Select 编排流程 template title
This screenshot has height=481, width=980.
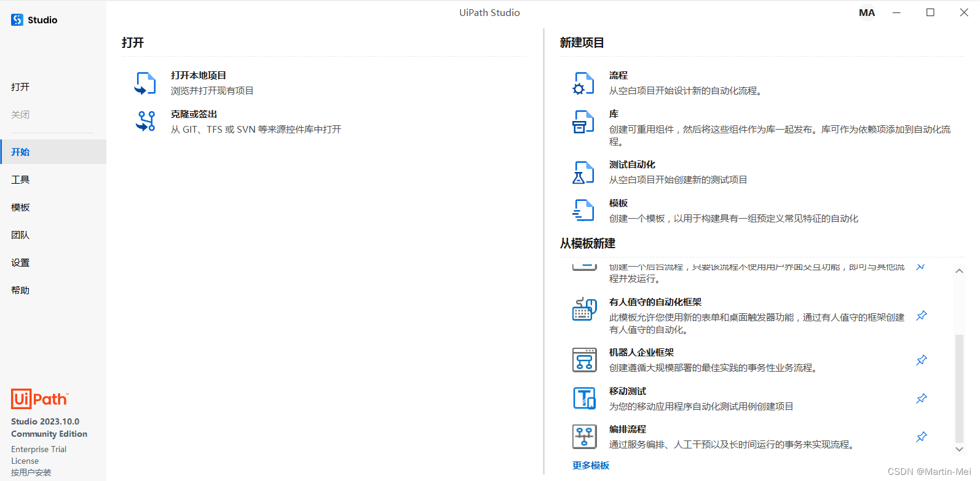(628, 429)
